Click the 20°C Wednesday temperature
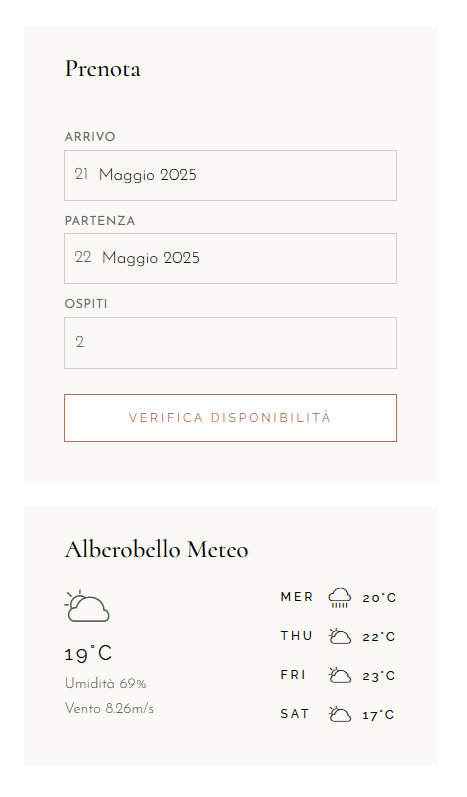The image size is (467, 797). coord(379,598)
